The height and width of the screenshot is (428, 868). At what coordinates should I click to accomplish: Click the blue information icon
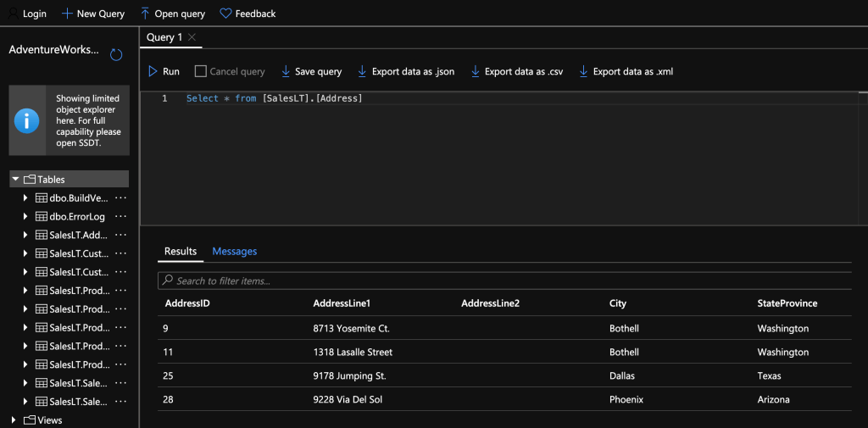point(27,120)
